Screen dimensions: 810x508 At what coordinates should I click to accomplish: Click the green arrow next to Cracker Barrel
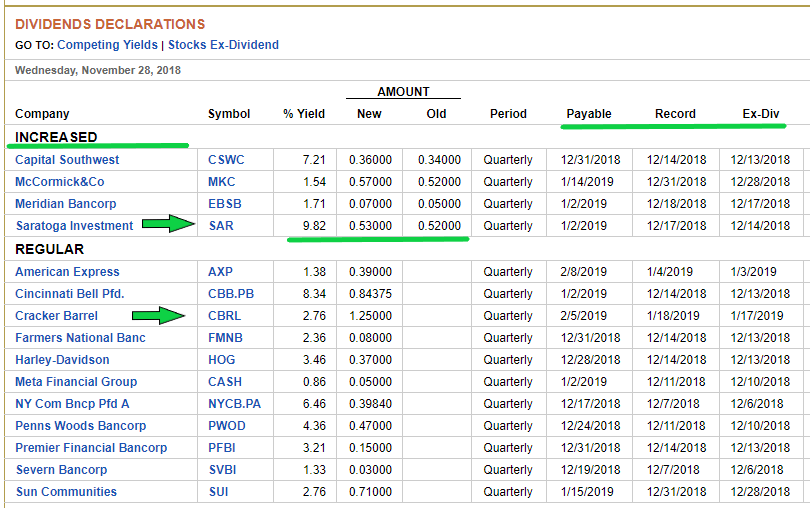click(159, 316)
